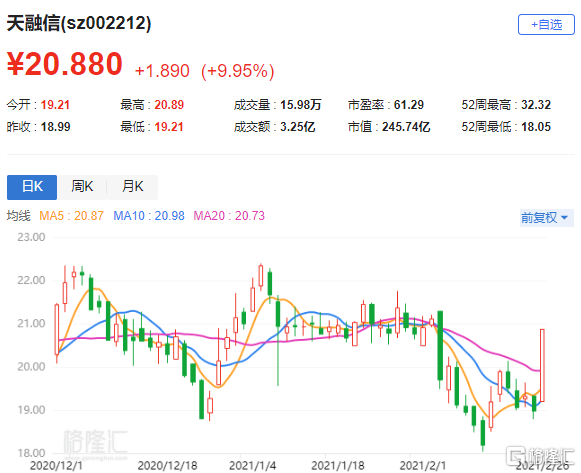
Task: Select the 日K daily chart tab
Action: tap(32, 187)
